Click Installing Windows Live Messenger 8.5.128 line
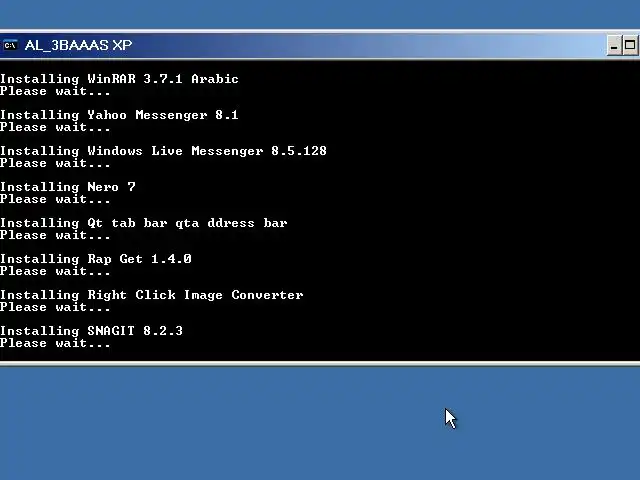 163,151
